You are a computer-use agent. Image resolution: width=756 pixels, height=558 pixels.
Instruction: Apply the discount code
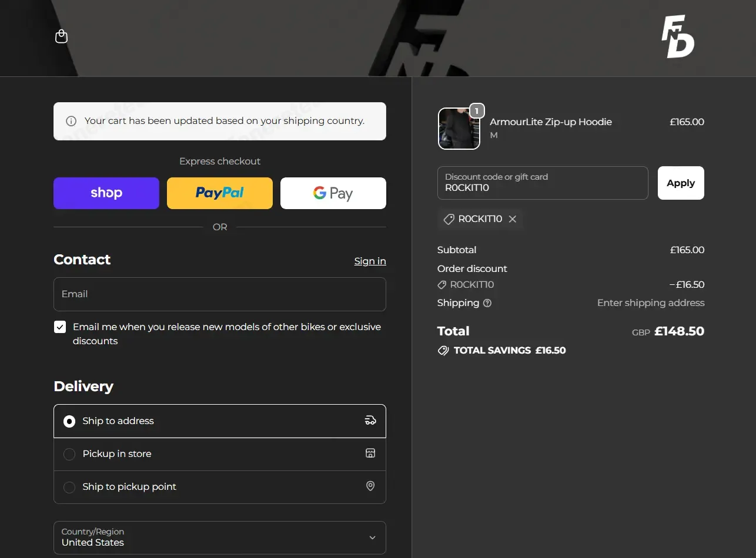[680, 183]
